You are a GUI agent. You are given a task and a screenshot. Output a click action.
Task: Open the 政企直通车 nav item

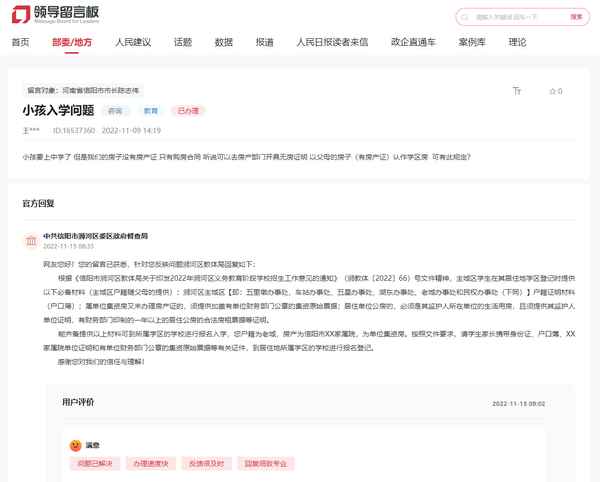point(413,42)
